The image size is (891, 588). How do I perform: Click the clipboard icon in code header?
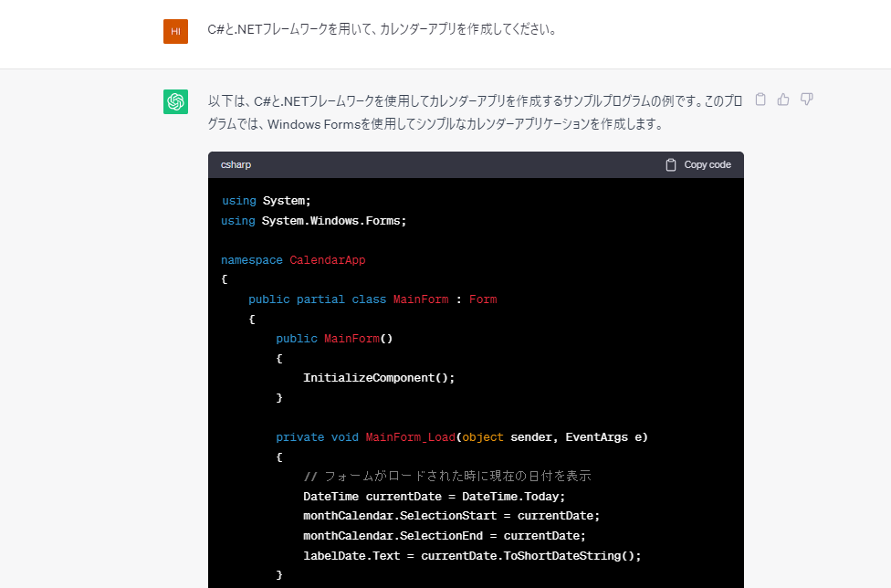pos(671,165)
